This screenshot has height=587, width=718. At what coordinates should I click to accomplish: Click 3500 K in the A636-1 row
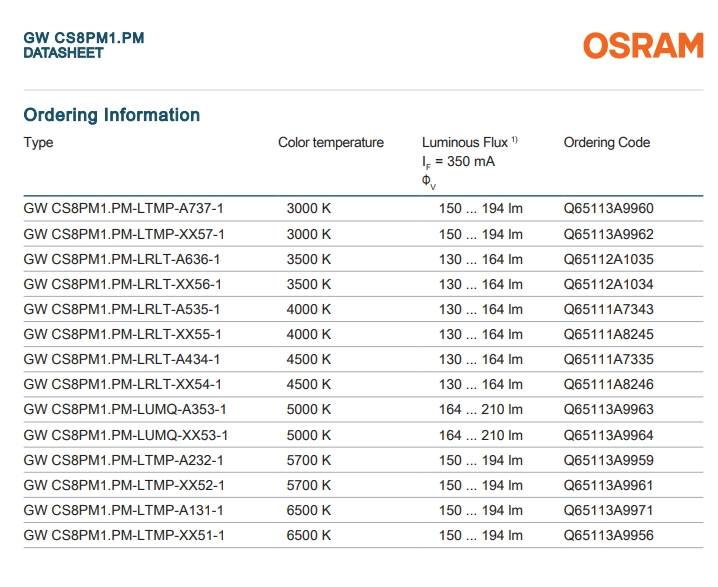(x=309, y=259)
